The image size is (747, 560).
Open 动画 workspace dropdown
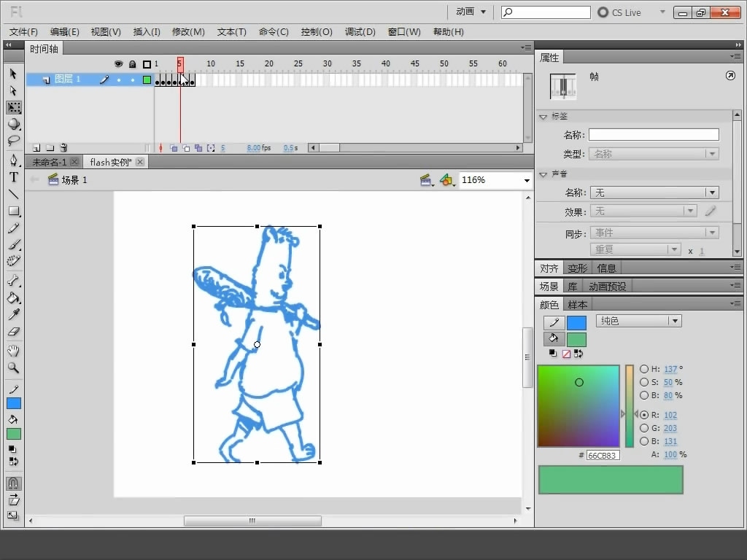click(x=471, y=12)
